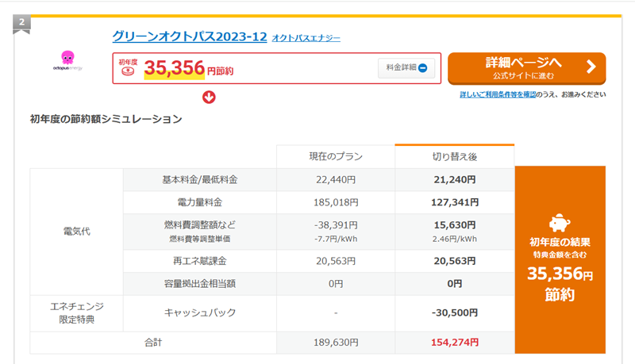Select the 切り替え後 column header
This screenshot has height=364, width=635.
454,157
